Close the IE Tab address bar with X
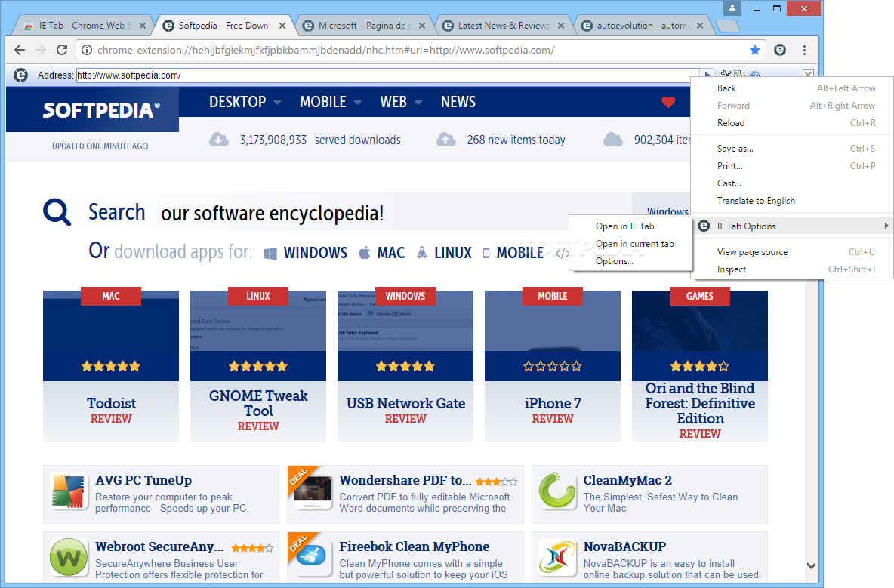Image resolution: width=894 pixels, height=588 pixels. click(x=808, y=74)
